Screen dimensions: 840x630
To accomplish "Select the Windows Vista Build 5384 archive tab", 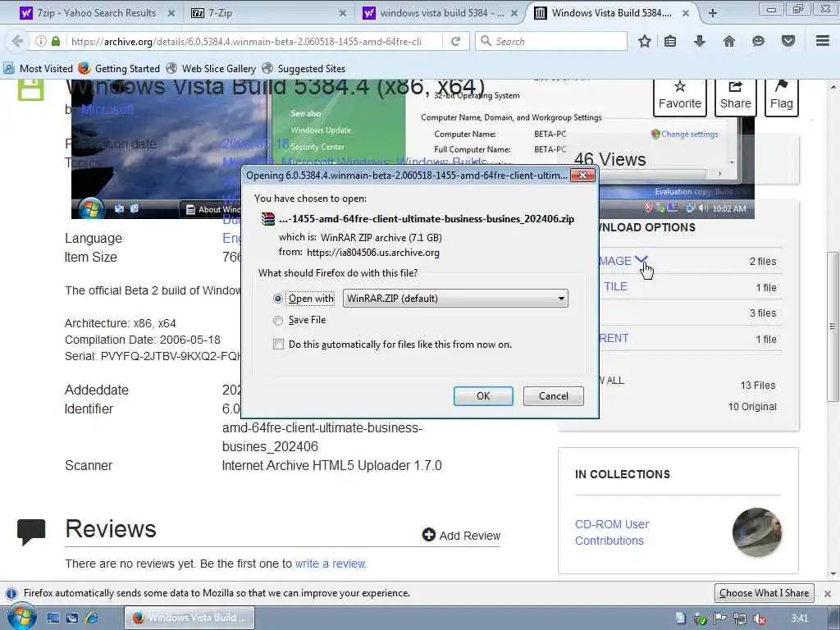I will click(x=612, y=13).
